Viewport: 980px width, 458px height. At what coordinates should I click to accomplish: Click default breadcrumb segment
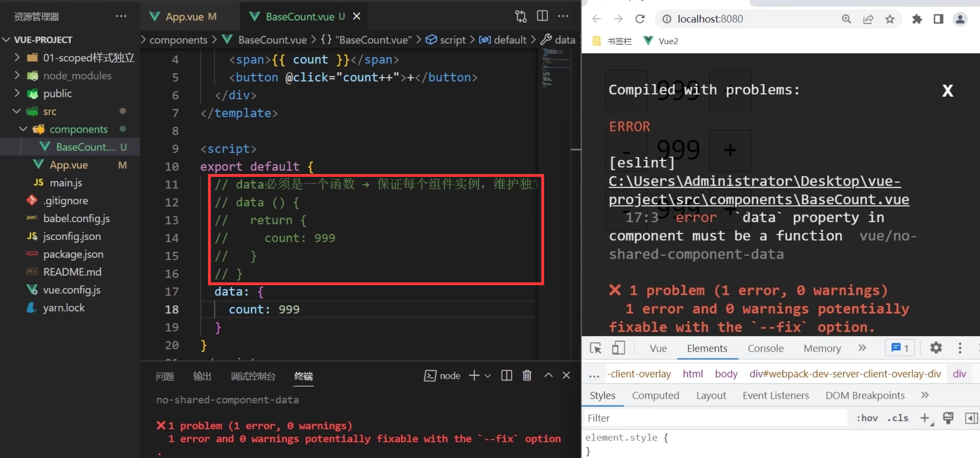tap(503, 40)
